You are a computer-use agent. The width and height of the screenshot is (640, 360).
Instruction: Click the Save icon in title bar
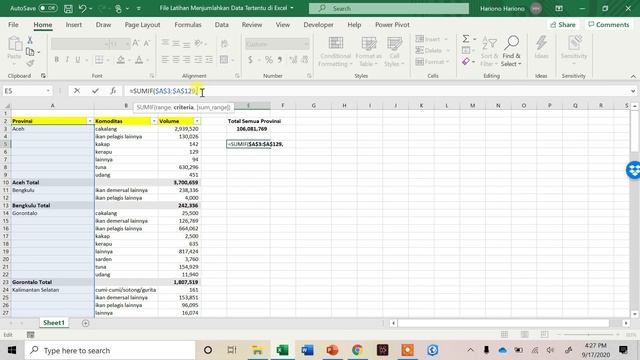[68, 8]
